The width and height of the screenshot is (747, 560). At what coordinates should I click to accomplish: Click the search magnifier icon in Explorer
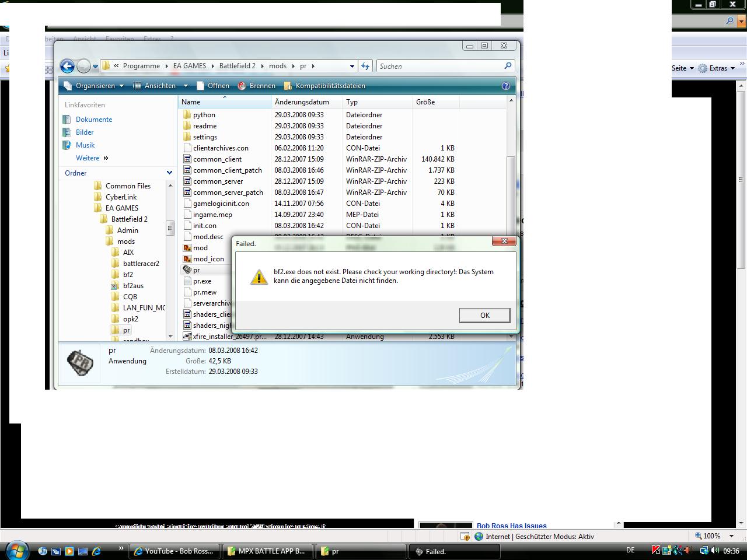(508, 66)
